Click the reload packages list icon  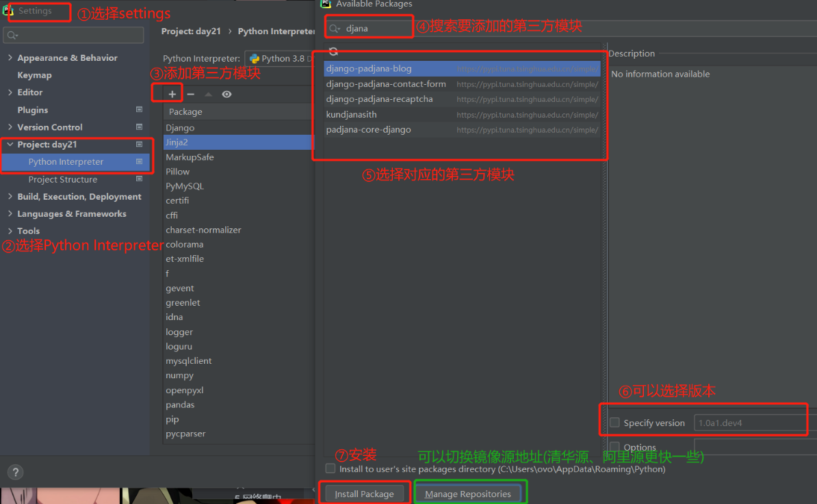pos(333,51)
